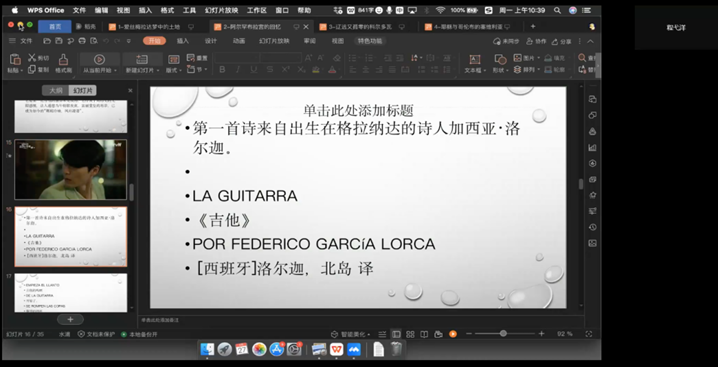Adjust the zoom slider handle
This screenshot has width=718, height=367.
503,334
